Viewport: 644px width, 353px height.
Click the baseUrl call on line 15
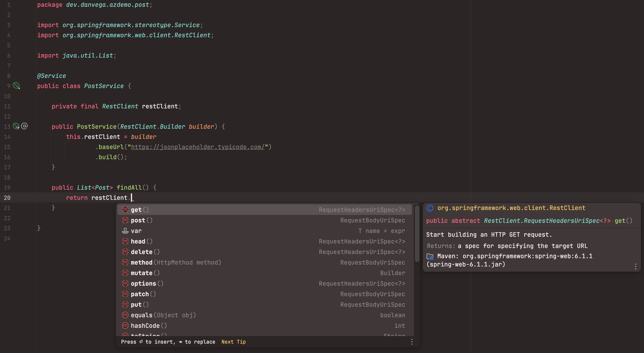(111, 147)
